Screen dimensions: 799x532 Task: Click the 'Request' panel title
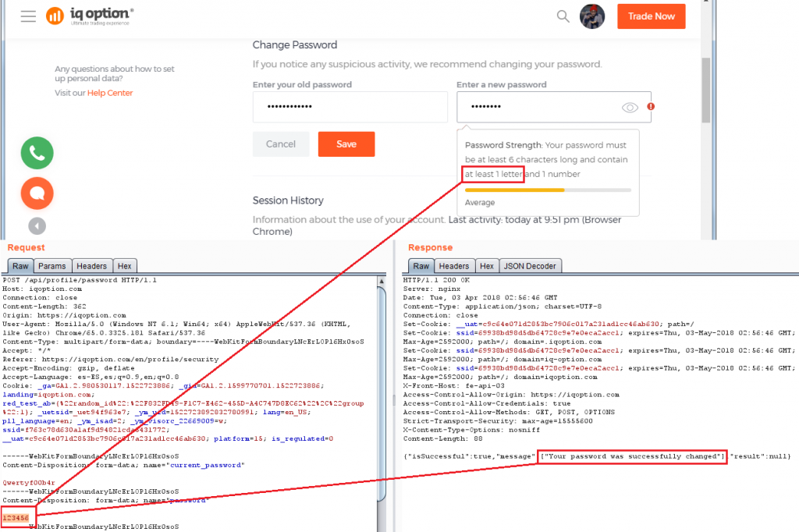point(26,247)
